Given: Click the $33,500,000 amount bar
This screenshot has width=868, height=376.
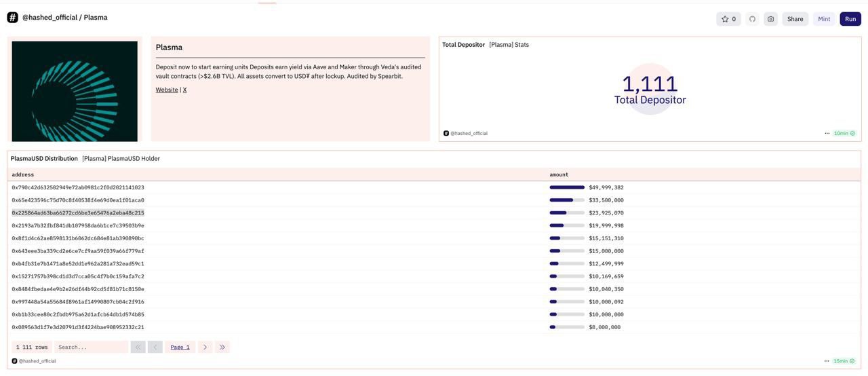Looking at the screenshot, I should [567, 200].
